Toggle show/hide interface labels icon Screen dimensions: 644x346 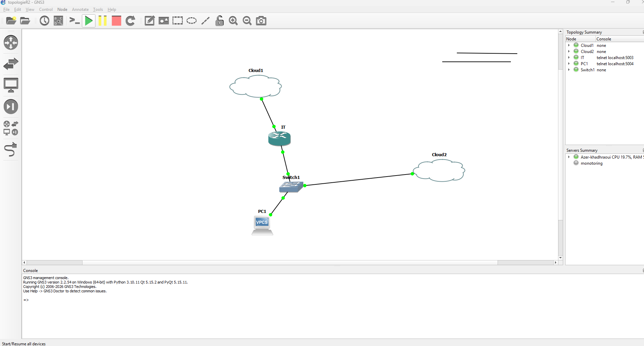coord(58,21)
